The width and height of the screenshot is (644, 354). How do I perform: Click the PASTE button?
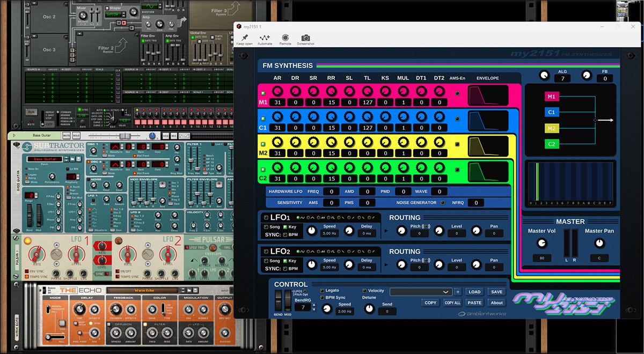(x=474, y=303)
